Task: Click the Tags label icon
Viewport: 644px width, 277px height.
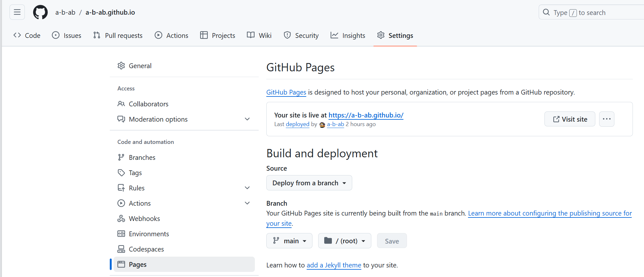Action: 121,173
